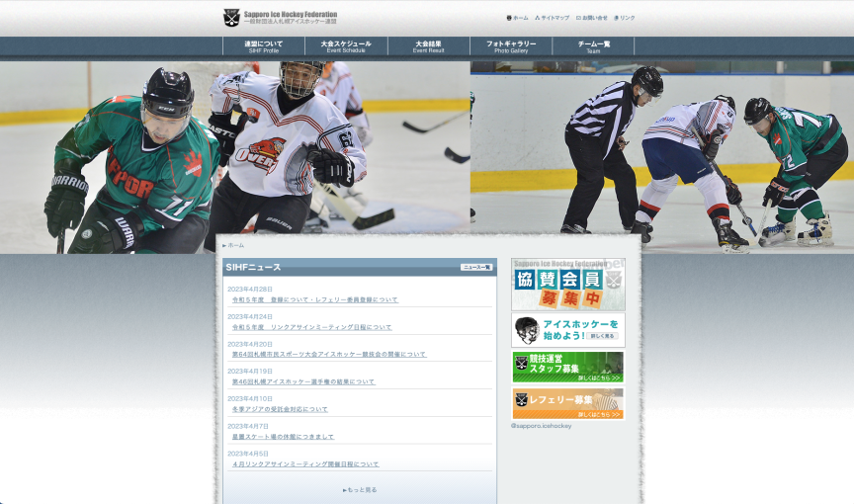Screen dimensions: 854x504
Task: Click the ホーム link in top header
Action: point(518,18)
